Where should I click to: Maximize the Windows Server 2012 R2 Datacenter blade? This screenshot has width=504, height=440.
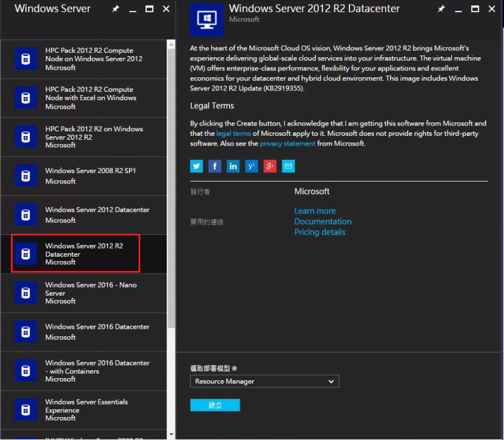[475, 9]
